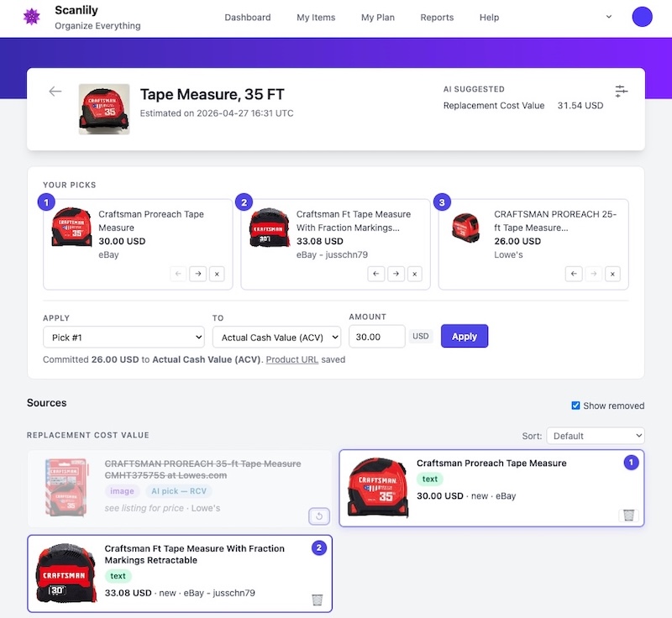Open the estimate settings sliders icon

point(621,91)
